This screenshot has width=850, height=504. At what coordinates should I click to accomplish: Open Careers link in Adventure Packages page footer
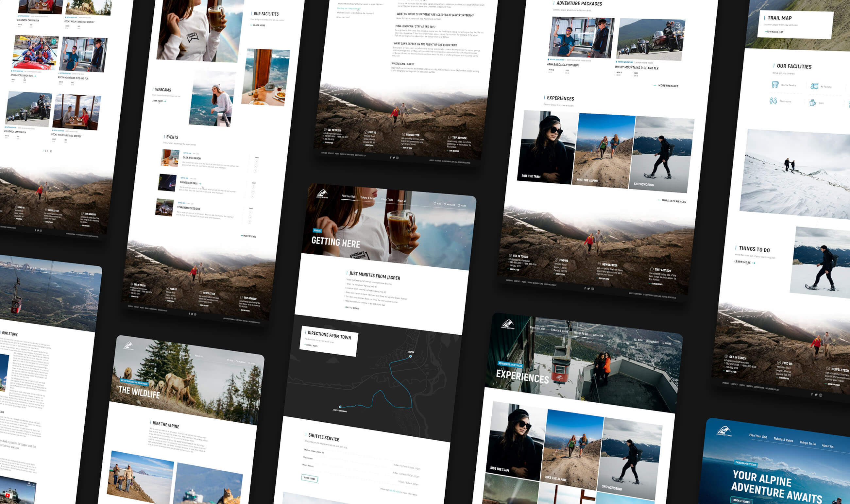509,280
